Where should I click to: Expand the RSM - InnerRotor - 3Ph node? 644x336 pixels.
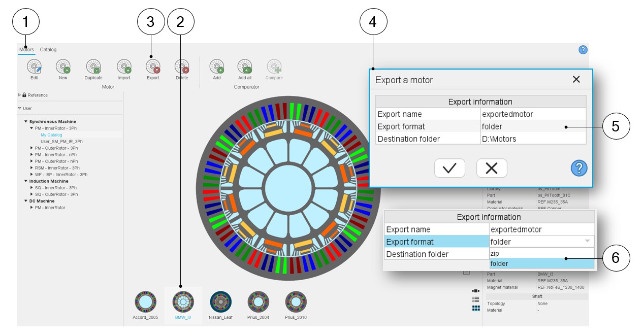click(31, 168)
